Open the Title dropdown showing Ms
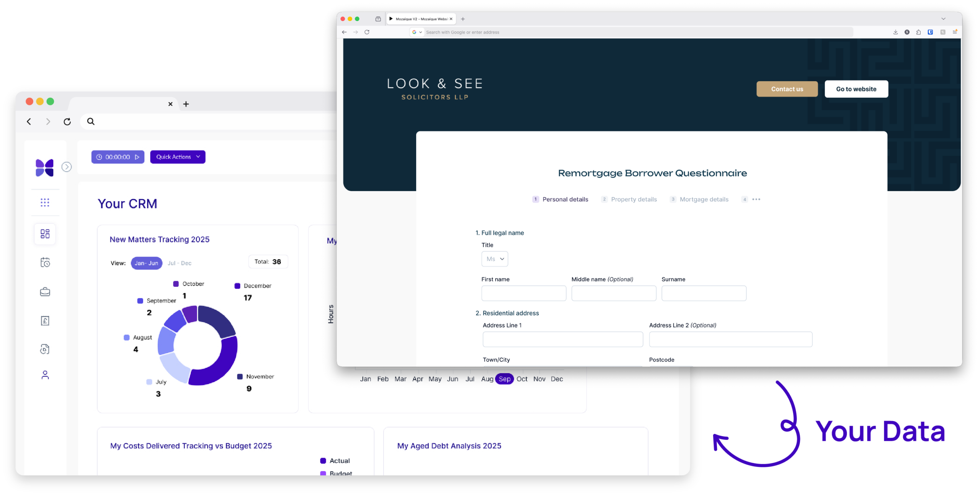 pyautogui.click(x=495, y=259)
